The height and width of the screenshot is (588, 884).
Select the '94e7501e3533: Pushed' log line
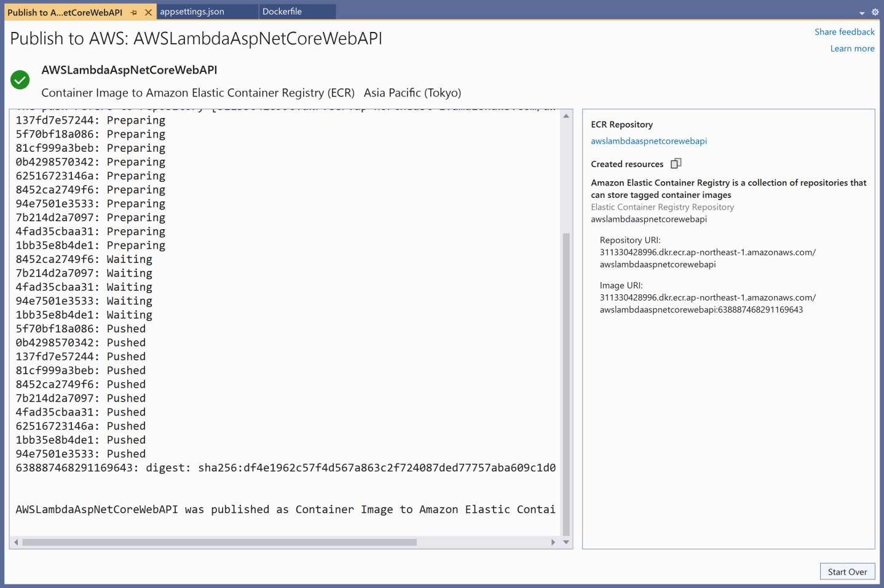81,453
